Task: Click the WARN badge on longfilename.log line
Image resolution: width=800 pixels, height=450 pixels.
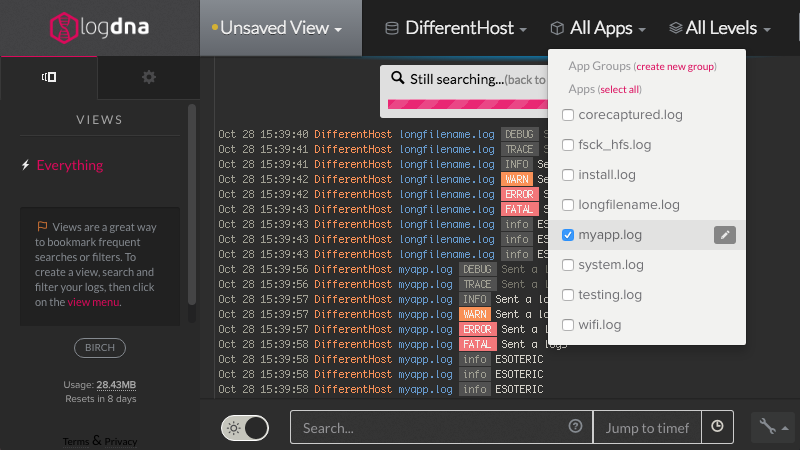Action: point(517,180)
